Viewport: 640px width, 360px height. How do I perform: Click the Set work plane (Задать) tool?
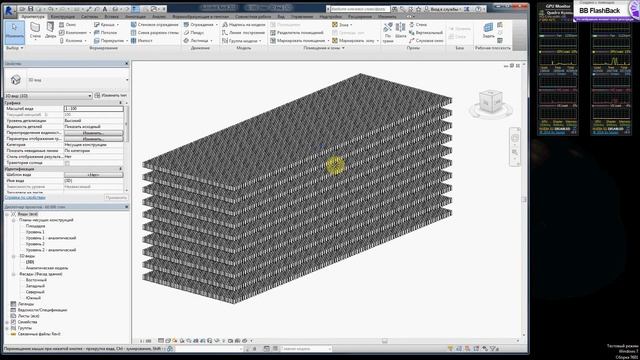pos(488,31)
